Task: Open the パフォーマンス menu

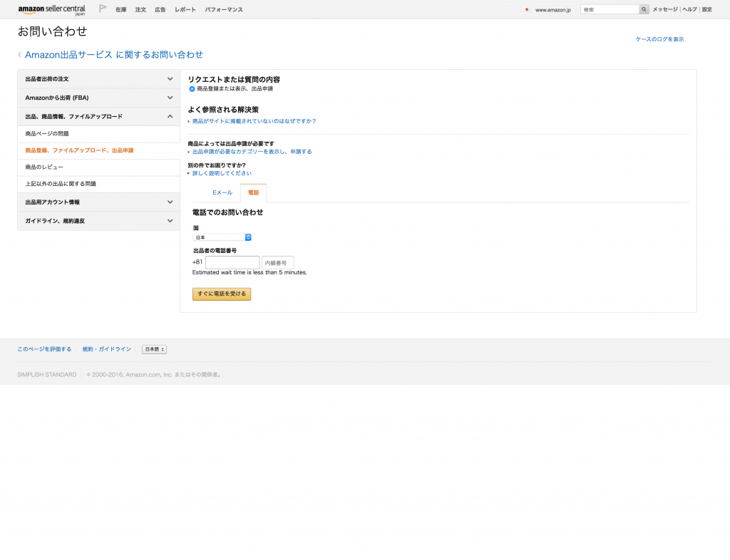Action: [224, 10]
